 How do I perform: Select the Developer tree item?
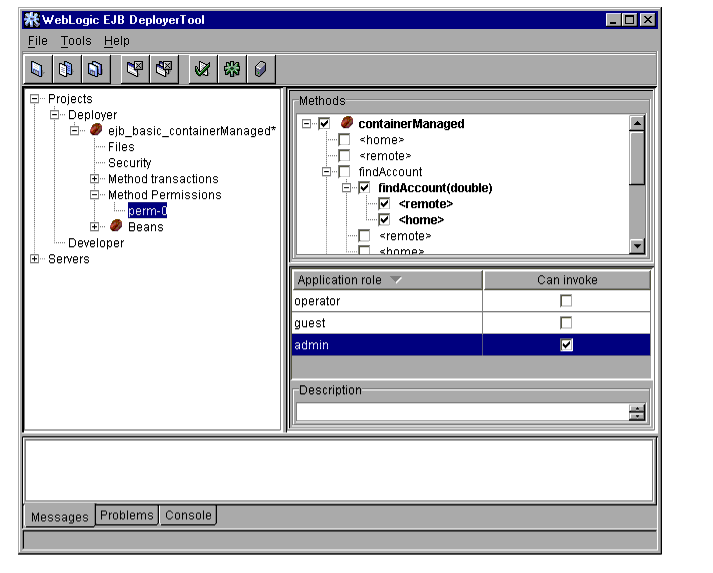click(x=96, y=243)
